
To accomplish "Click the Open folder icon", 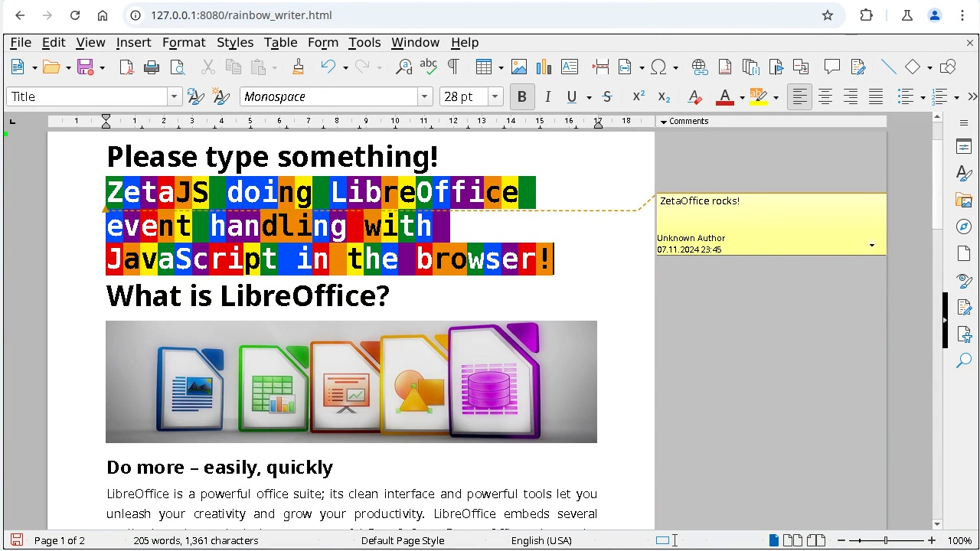I will (51, 67).
